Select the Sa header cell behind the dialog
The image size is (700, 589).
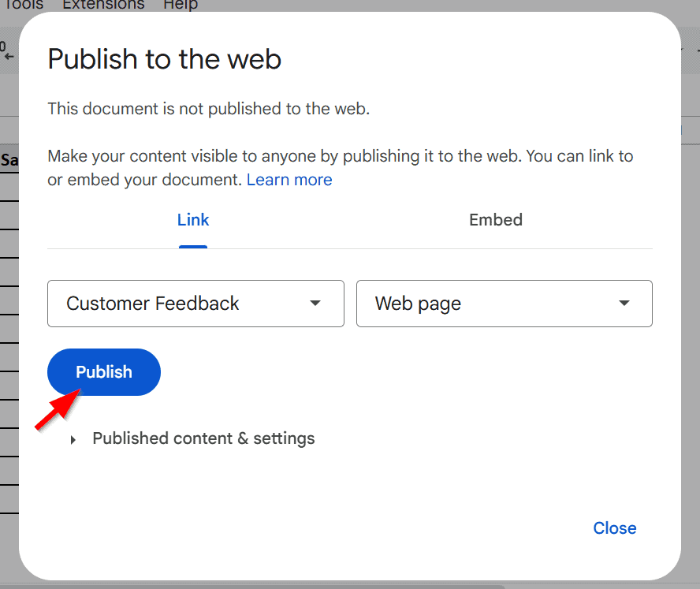click(9, 159)
